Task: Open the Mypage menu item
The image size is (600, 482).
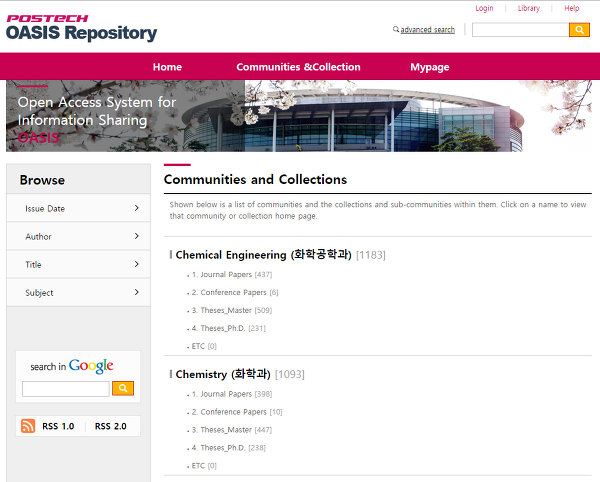Action: pyautogui.click(x=430, y=67)
